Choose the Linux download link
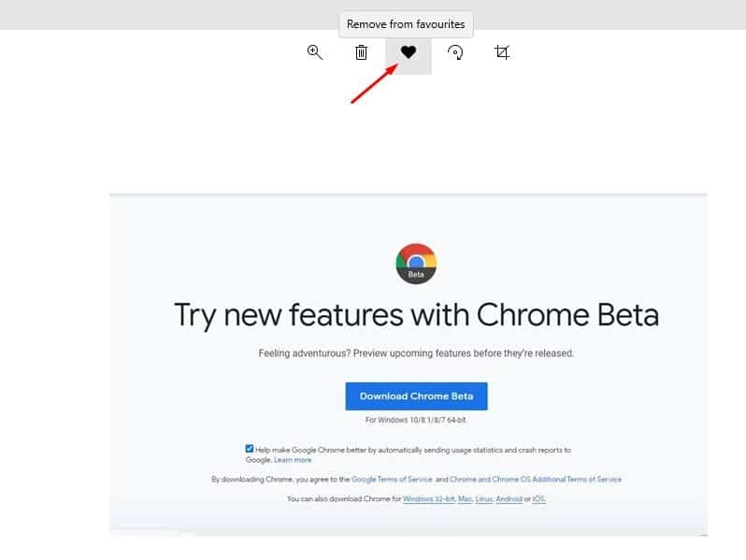The height and width of the screenshot is (560, 746). click(x=484, y=498)
